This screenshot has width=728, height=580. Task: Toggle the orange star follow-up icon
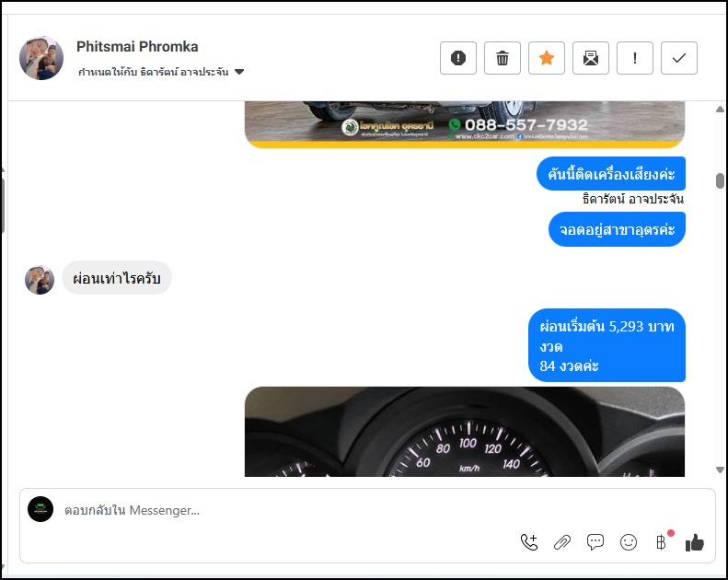pyautogui.click(x=547, y=58)
